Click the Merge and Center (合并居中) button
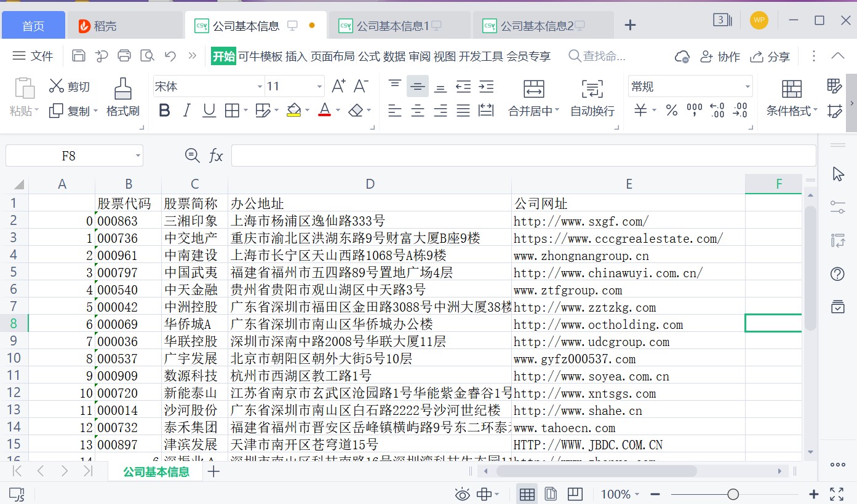 point(534,98)
